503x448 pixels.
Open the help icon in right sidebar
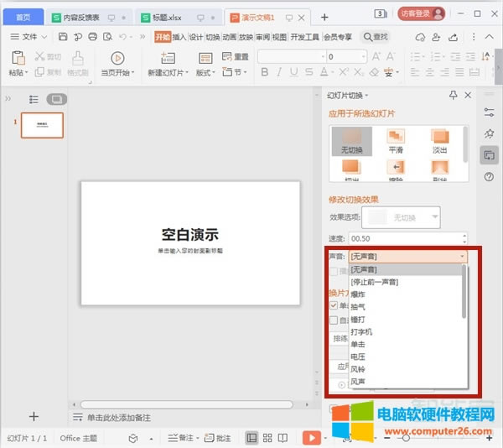489,177
